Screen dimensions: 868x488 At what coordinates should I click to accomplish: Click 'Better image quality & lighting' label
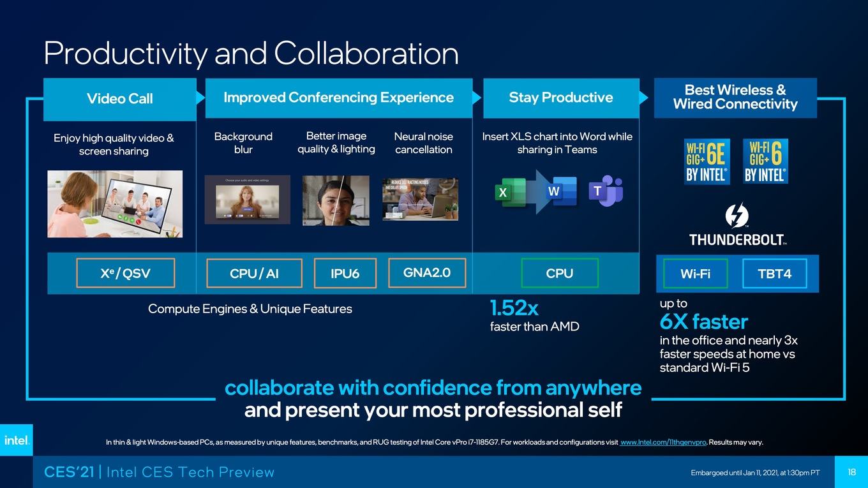tap(336, 142)
